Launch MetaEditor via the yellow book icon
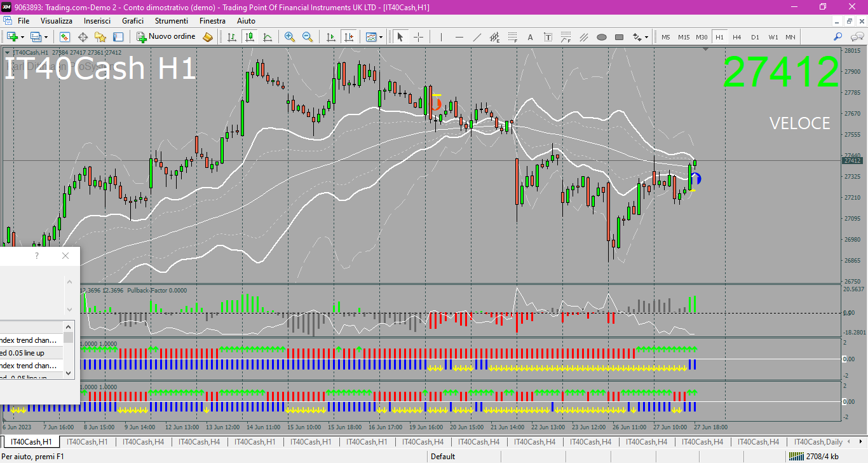Screen dimensions: 868x463 [207, 37]
